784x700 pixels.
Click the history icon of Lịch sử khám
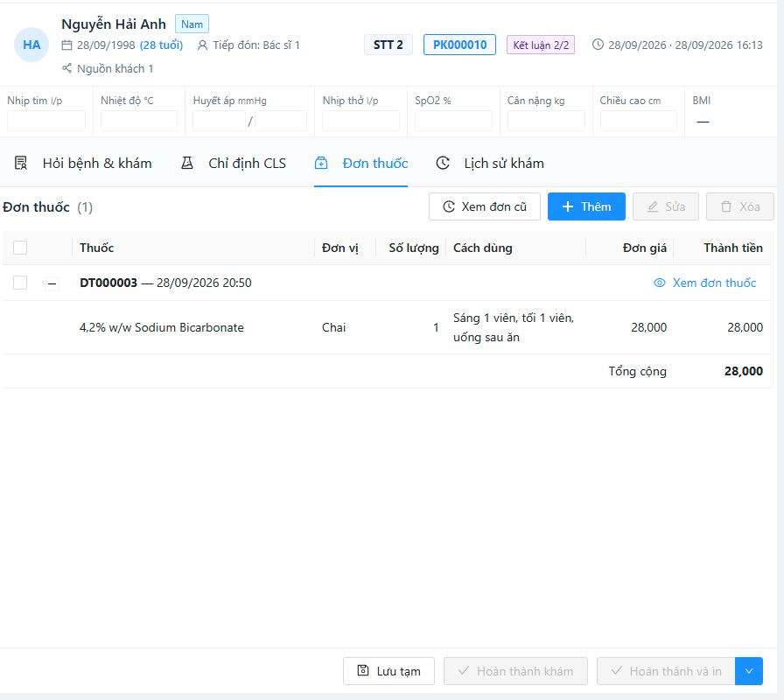tap(443, 163)
